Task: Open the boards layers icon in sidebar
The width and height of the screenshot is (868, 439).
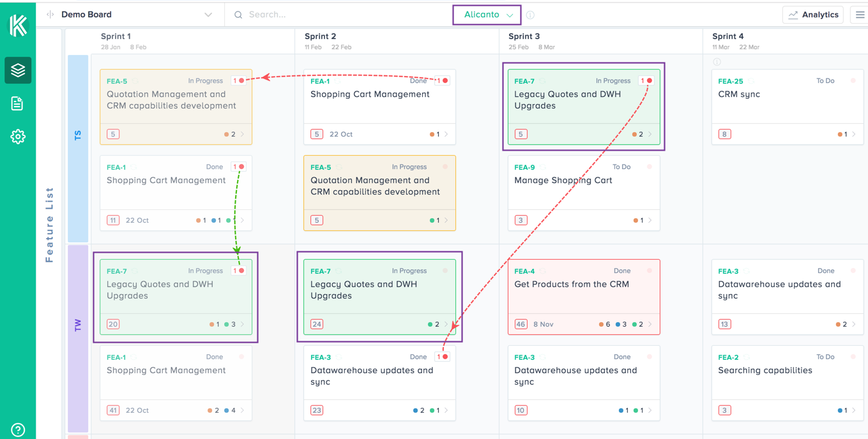Action: pos(18,70)
